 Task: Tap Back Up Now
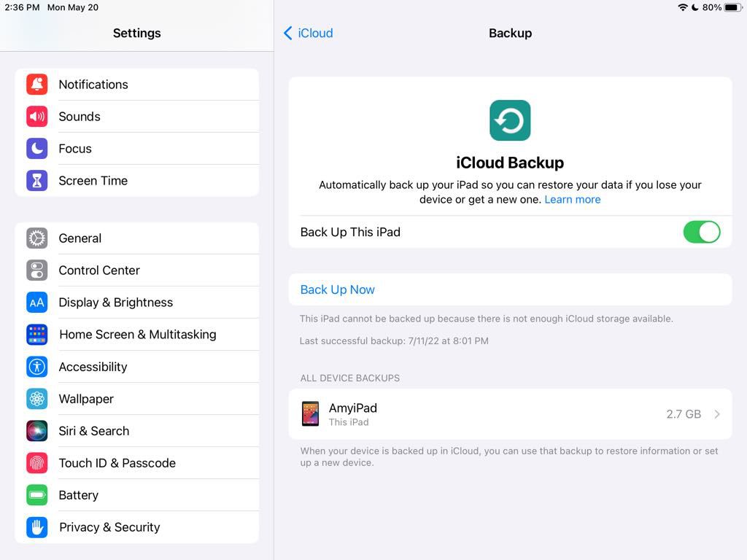pyautogui.click(x=337, y=289)
